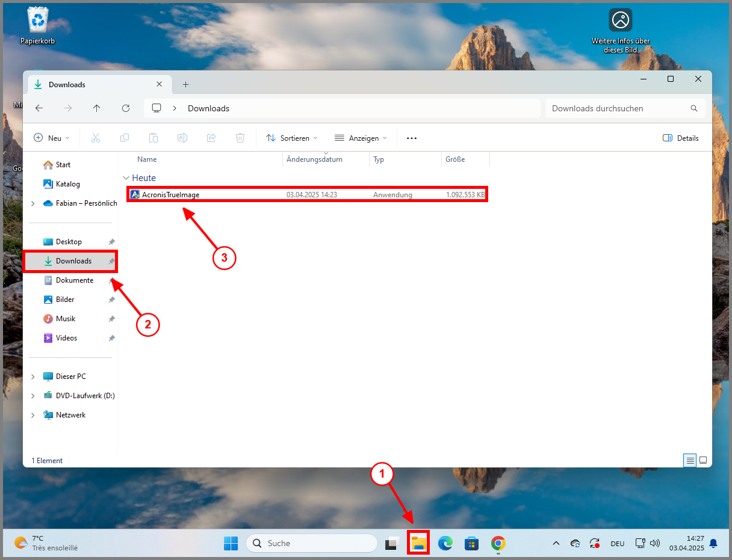The image size is (732, 560).
Task: Open the Sortieren dropdown
Action: 291,138
